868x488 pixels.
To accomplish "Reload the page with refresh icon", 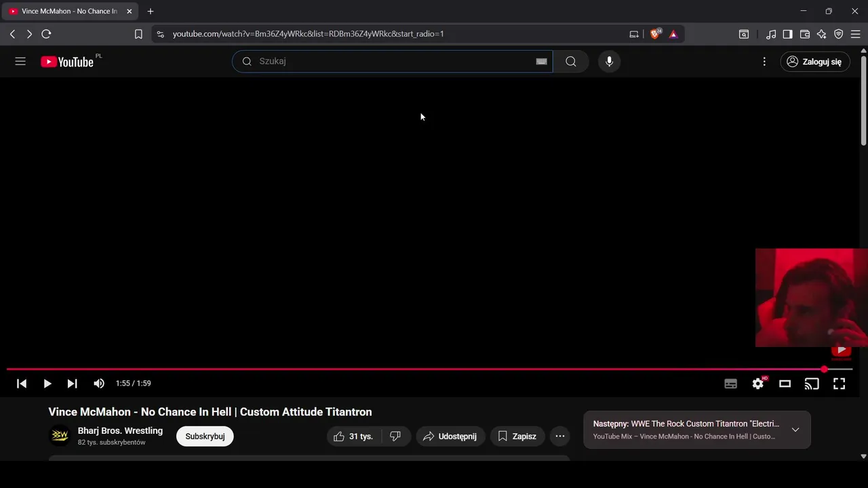I will tap(46, 34).
